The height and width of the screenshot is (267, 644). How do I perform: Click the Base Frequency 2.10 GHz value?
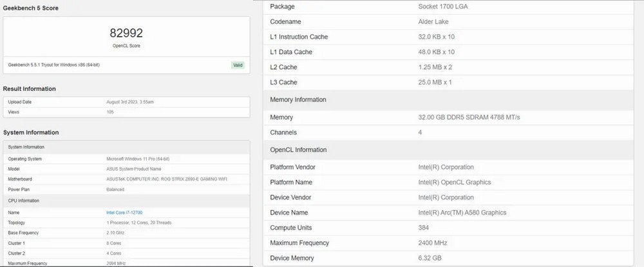click(115, 232)
